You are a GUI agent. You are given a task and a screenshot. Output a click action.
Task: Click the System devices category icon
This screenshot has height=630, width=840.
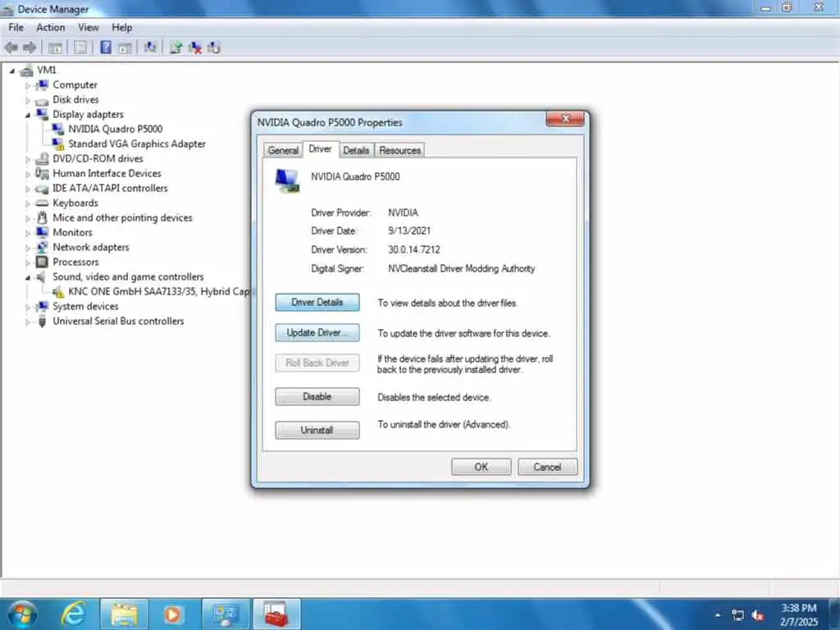(43, 307)
